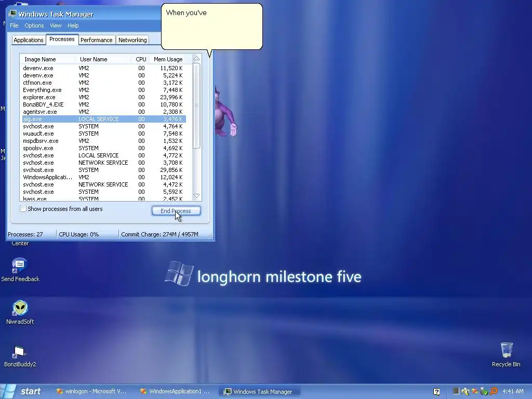Image resolution: width=532 pixels, height=399 pixels.
Task: Select devenv.exe using 11,520 K
Action: tap(104, 68)
